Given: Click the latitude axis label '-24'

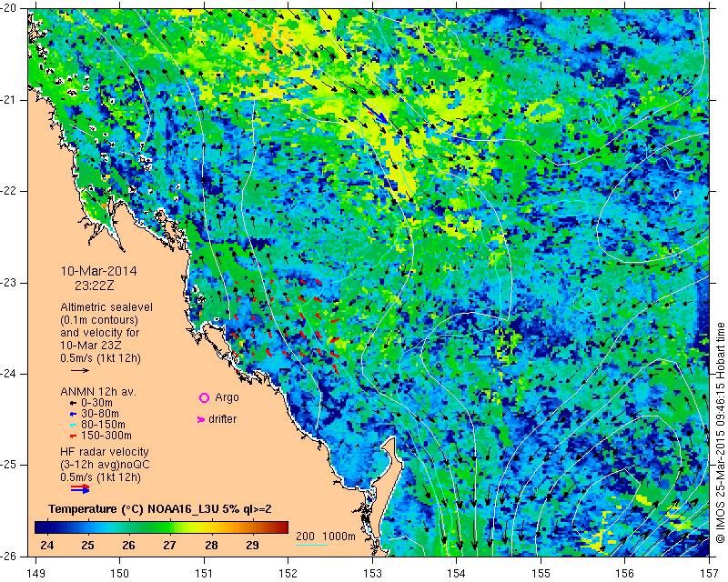Looking at the screenshot, I should 8,374.
